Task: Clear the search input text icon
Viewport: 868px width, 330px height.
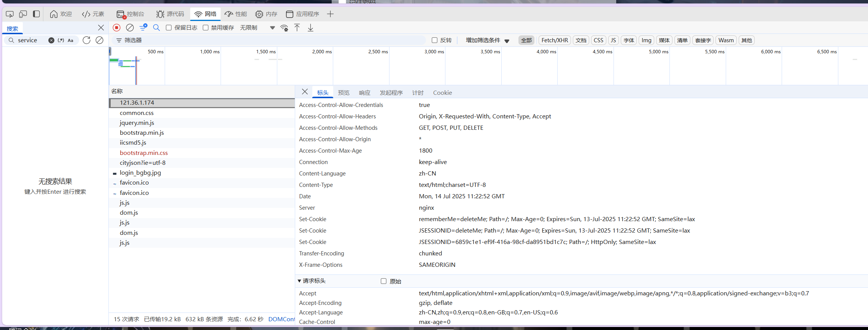Action: point(51,40)
